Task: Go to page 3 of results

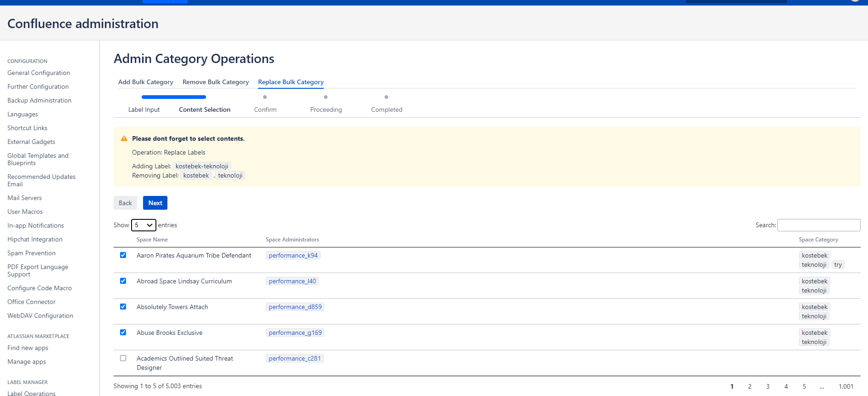Action: pyautogui.click(x=768, y=386)
